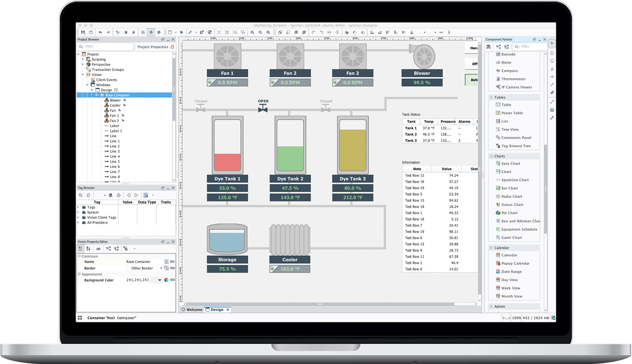Click the Undo arrow in the toolbar
632x364 pixels.
(101, 32)
